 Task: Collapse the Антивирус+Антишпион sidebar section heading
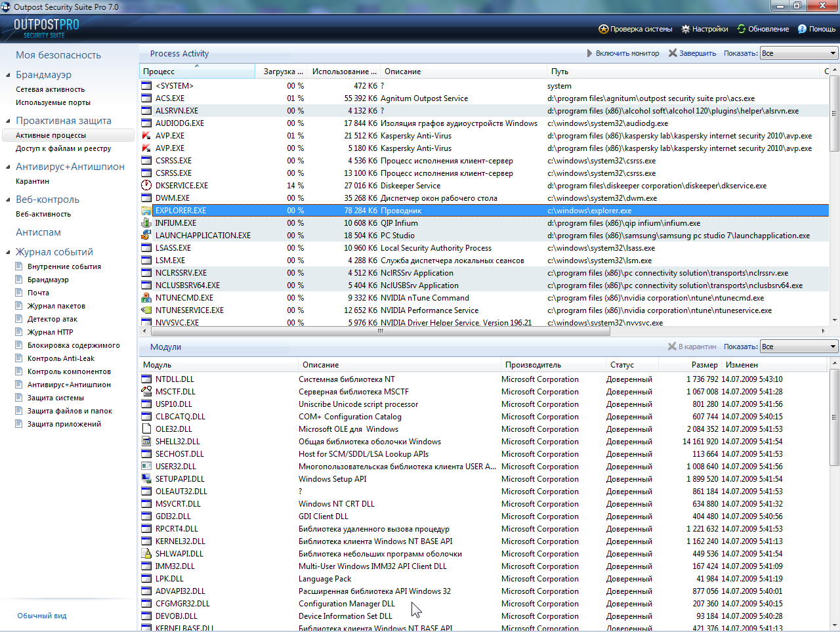tap(8, 167)
